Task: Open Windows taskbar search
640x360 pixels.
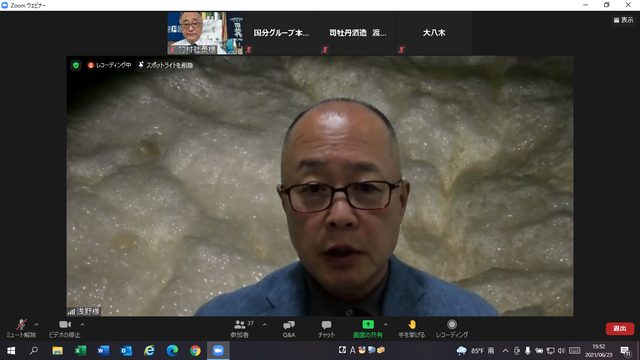Action: (34, 351)
